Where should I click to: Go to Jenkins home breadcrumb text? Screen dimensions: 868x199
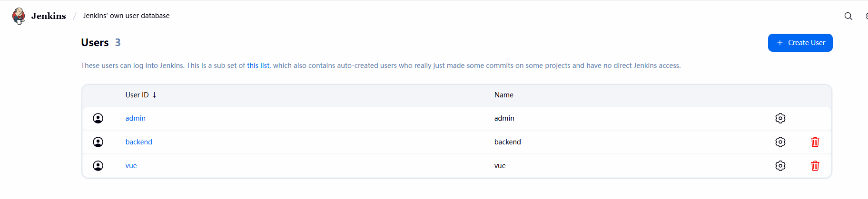[x=49, y=16]
